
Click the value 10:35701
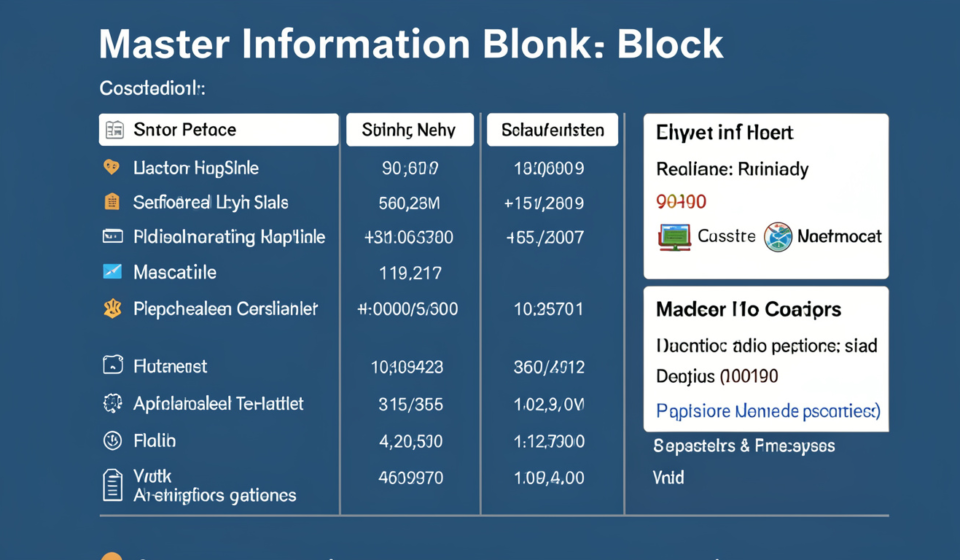tap(549, 309)
